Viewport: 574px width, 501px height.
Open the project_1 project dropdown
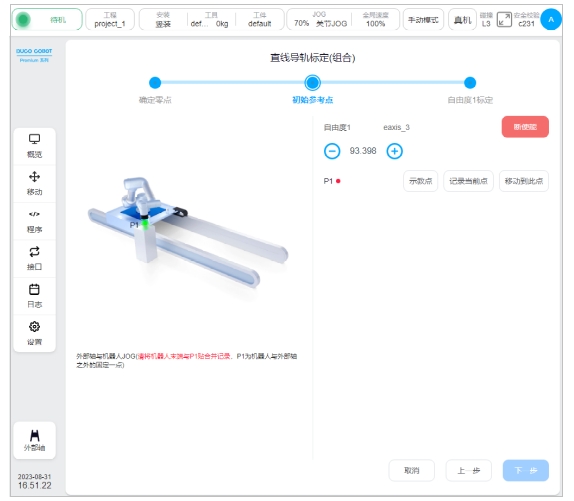tap(110, 19)
